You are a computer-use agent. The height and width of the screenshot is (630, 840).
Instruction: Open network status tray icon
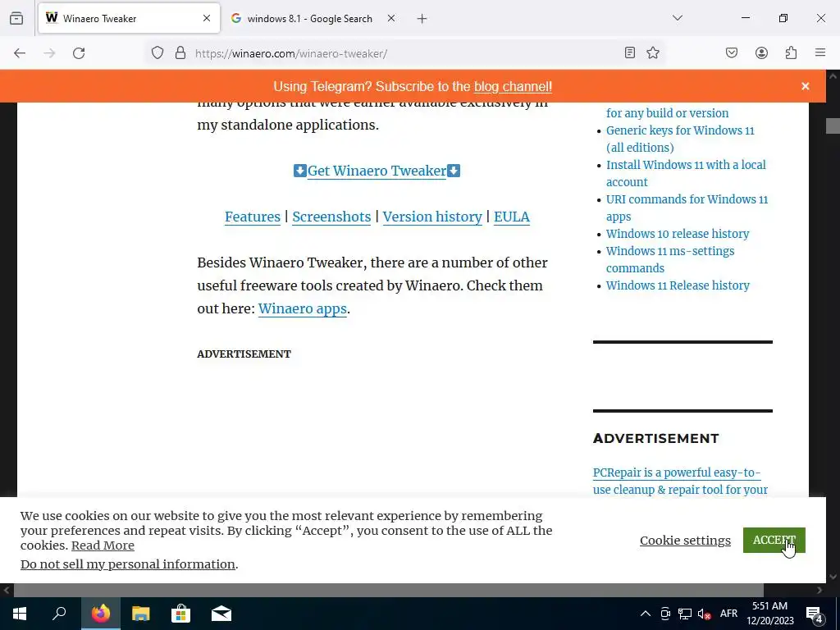(685, 614)
